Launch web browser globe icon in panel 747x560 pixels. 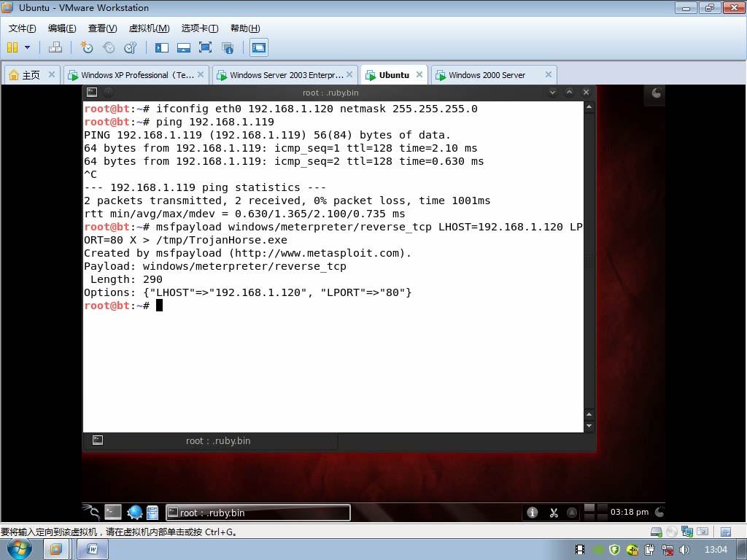pyautogui.click(x=135, y=513)
